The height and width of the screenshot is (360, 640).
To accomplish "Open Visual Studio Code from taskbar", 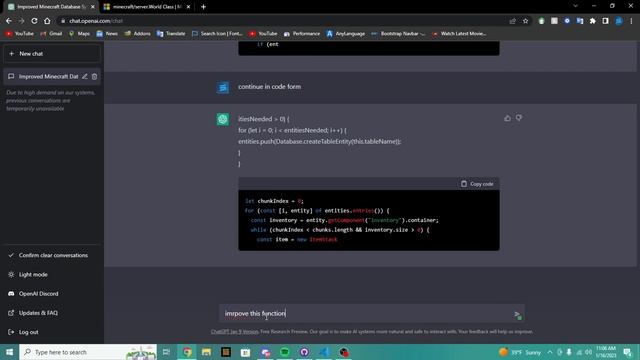I will (324, 352).
